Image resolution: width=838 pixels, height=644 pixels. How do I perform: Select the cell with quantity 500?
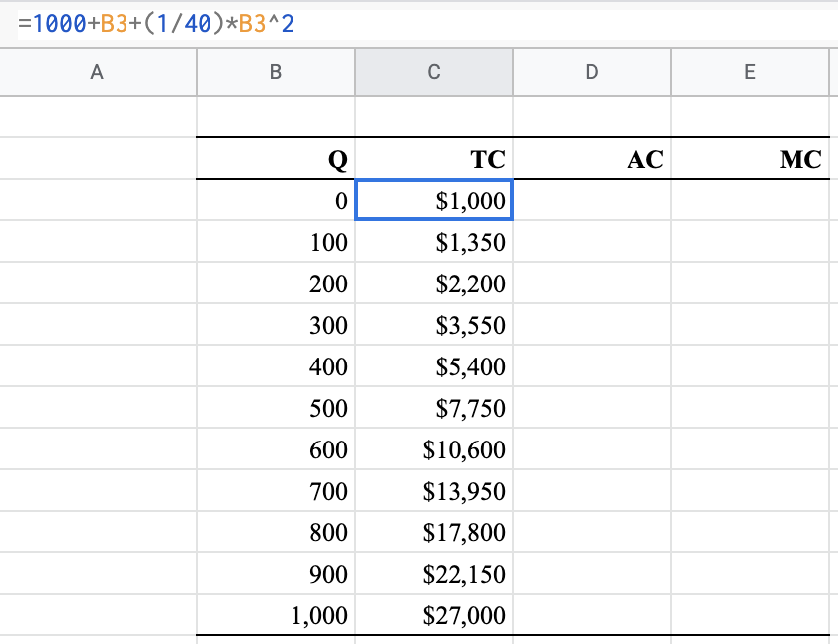(x=275, y=408)
